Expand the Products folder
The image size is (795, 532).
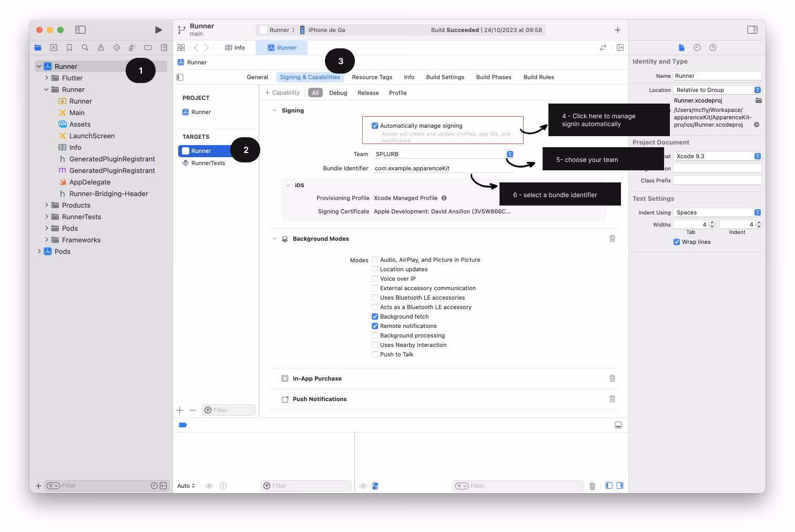[x=46, y=205]
